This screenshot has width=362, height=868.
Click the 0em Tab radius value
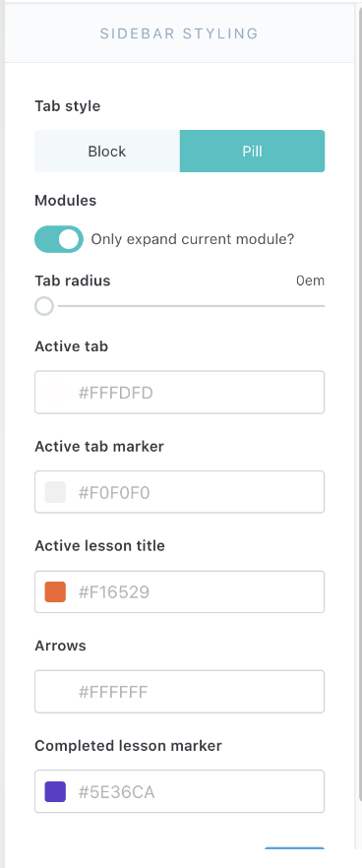tap(310, 280)
